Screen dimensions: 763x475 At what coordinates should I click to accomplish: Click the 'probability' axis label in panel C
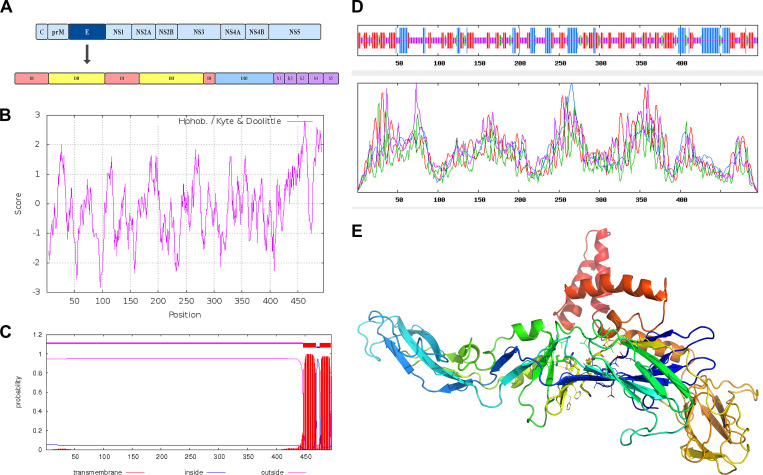click(19, 391)
